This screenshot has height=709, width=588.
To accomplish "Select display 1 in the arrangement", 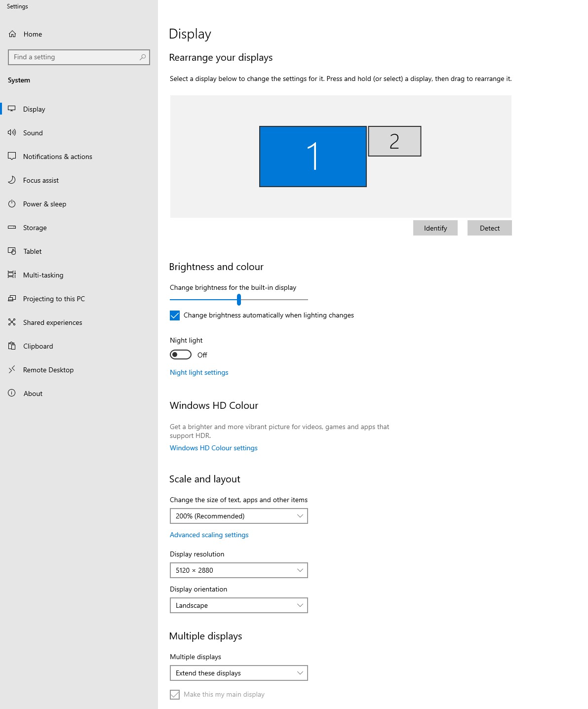I will click(x=313, y=157).
